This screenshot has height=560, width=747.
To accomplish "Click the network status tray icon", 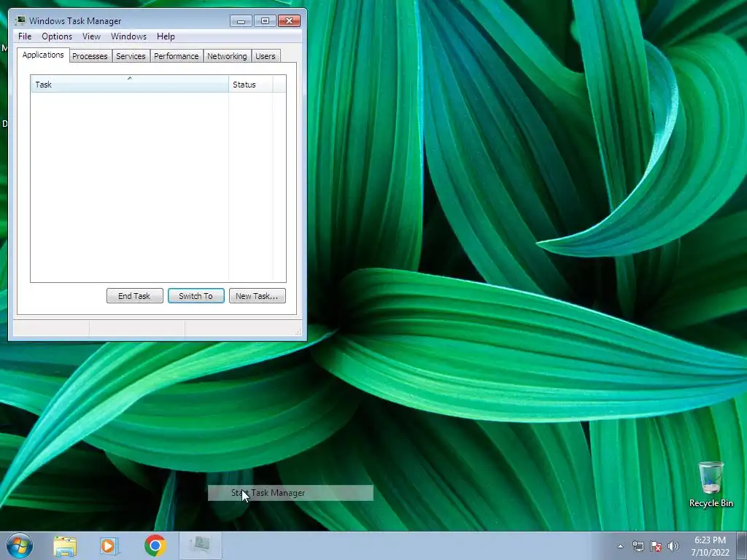I will coord(638,546).
